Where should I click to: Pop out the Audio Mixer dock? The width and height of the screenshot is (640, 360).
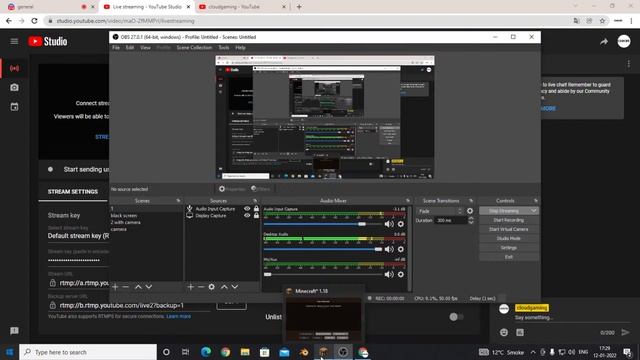tap(408, 201)
